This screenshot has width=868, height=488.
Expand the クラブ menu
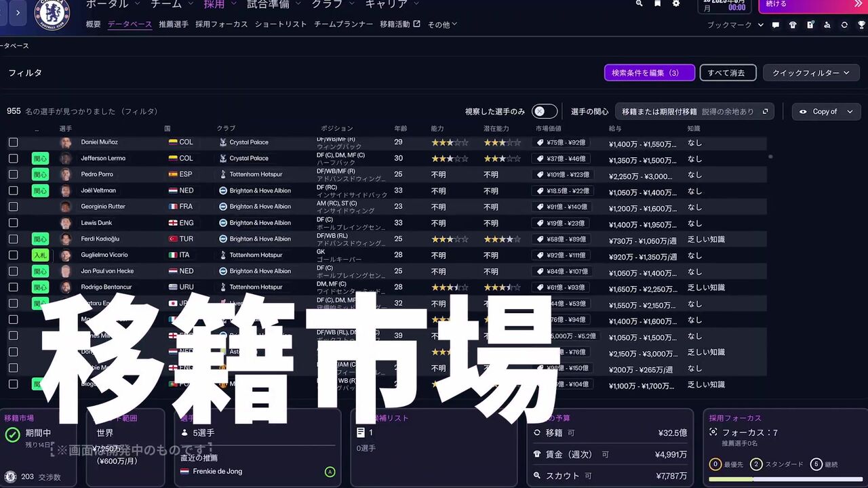tap(332, 5)
